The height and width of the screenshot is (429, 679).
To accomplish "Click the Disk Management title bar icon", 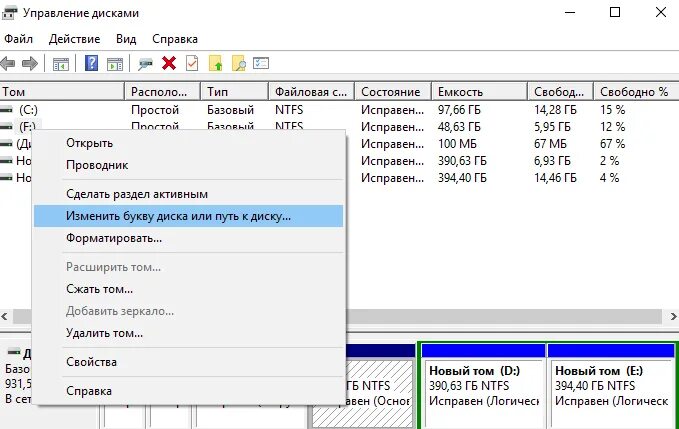I will point(10,13).
